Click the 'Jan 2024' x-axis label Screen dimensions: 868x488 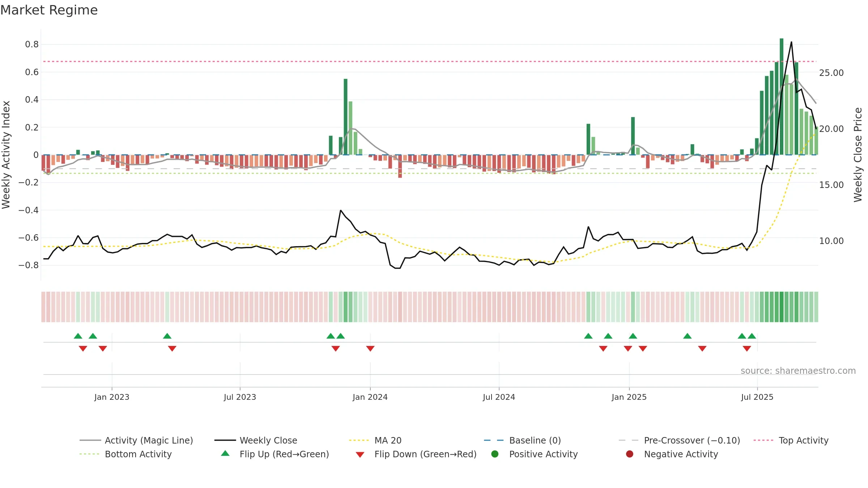pos(370,397)
